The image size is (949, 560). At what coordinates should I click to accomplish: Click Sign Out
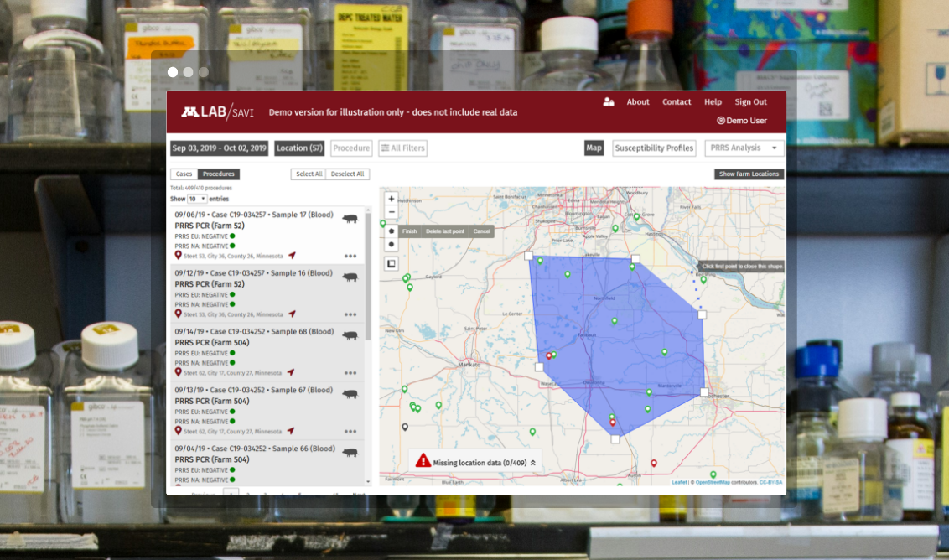pyautogui.click(x=750, y=101)
